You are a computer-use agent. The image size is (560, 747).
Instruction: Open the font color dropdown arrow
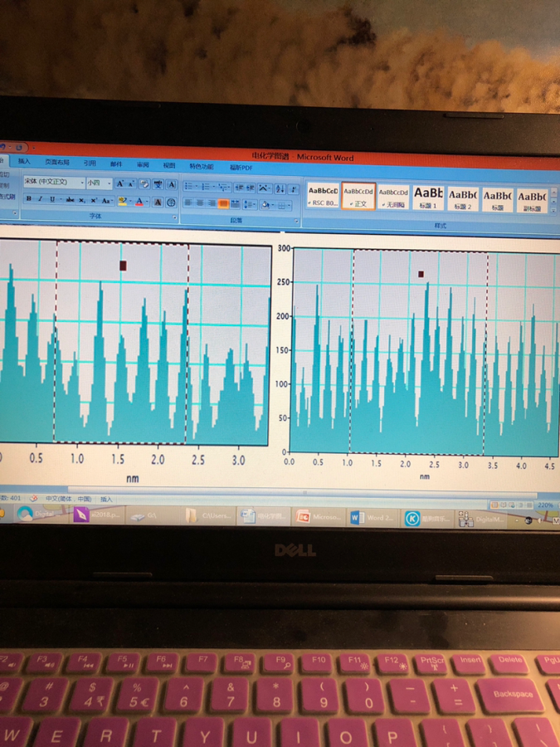click(x=148, y=202)
